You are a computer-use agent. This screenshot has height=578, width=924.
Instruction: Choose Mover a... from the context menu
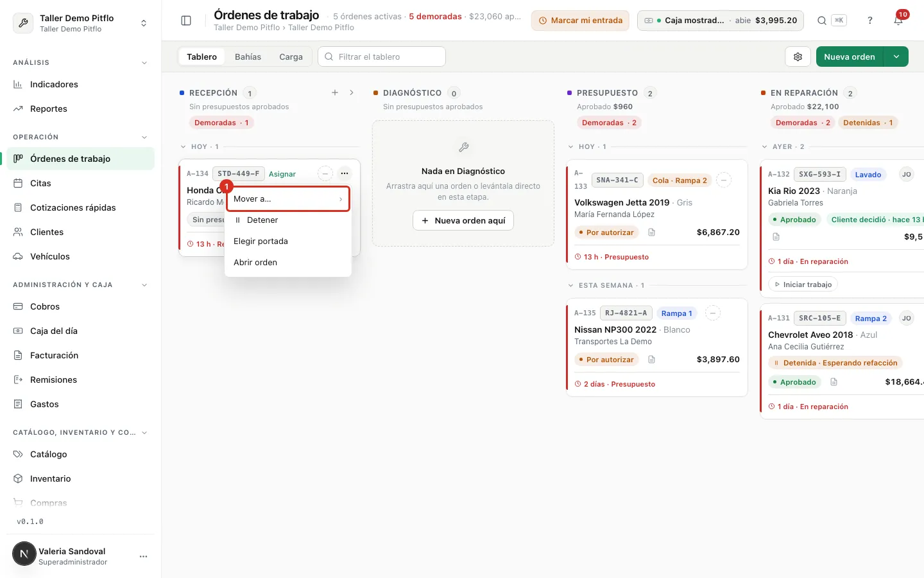click(x=288, y=199)
